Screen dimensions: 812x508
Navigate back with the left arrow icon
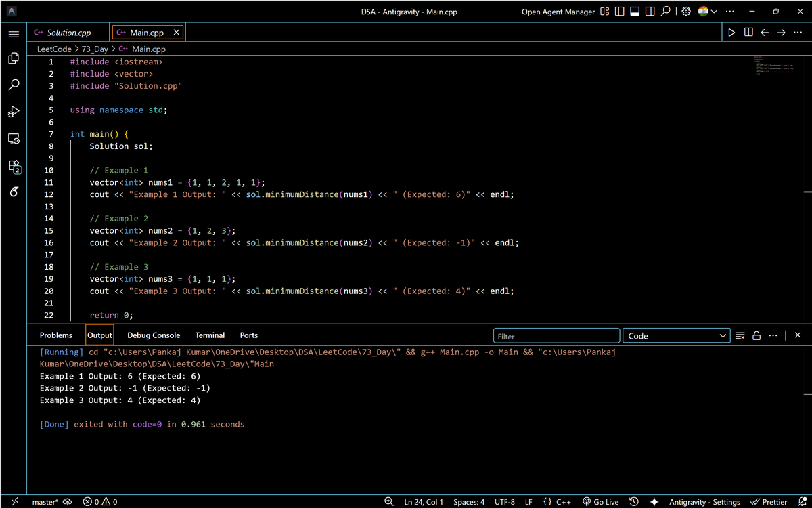[x=765, y=33]
